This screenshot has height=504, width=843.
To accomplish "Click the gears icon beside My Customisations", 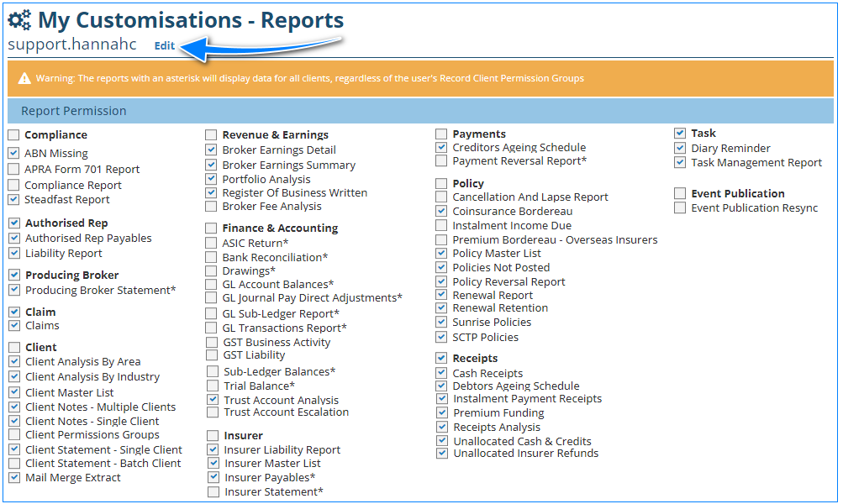I will click(20, 20).
